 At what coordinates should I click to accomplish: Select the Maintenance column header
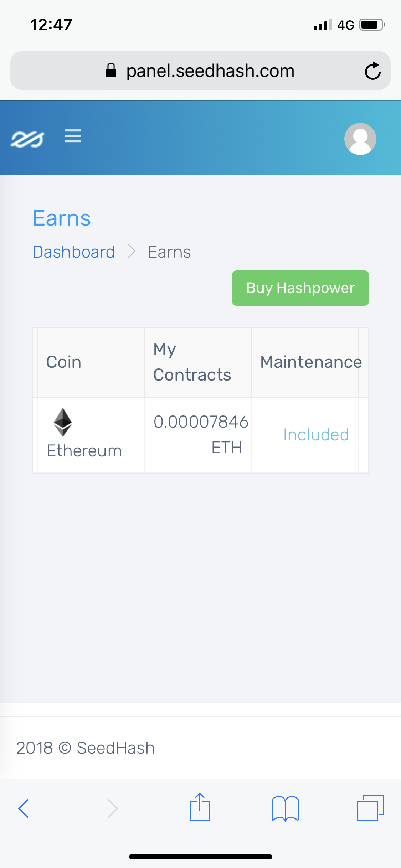311,362
